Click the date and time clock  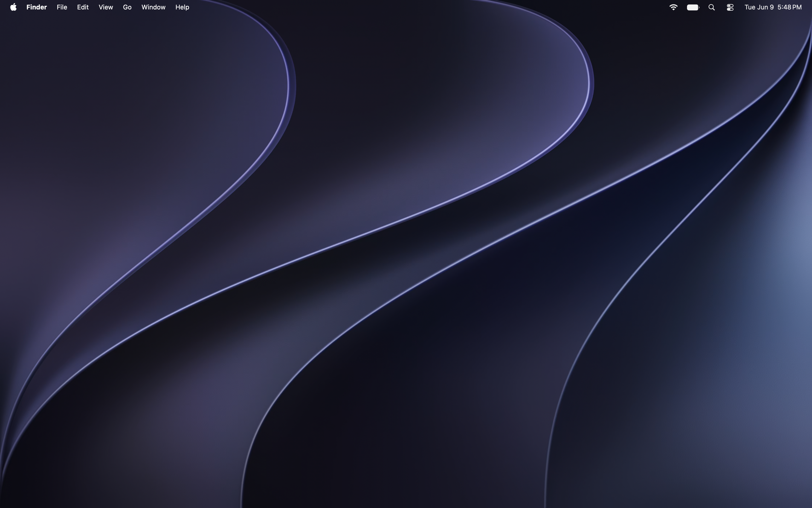[773, 7]
